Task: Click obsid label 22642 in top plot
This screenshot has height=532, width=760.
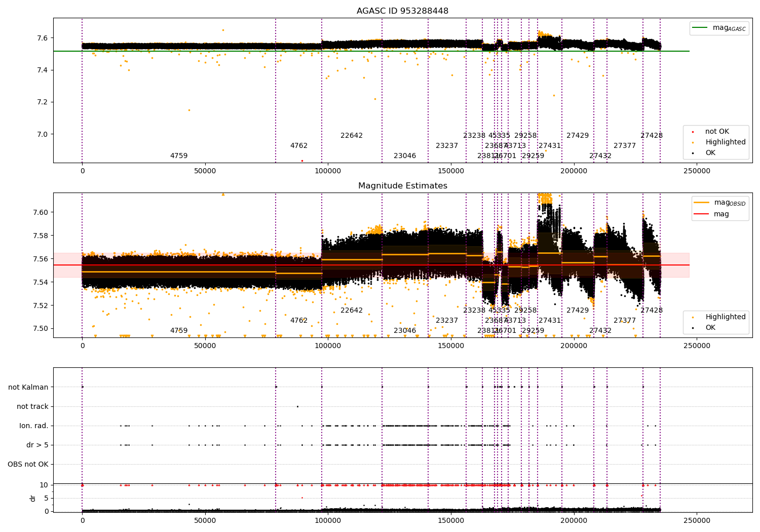Action: click(352, 136)
